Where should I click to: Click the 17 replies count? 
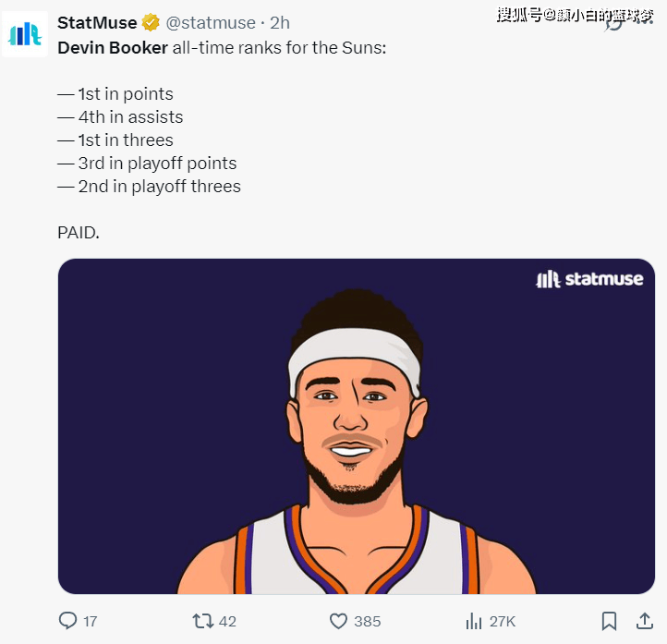[90, 622]
